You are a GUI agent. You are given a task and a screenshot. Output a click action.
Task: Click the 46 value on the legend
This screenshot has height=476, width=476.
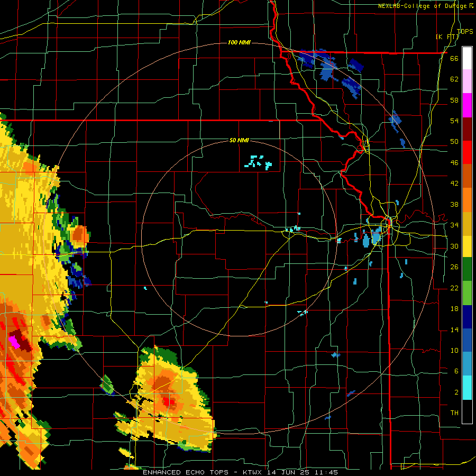tap(454, 163)
